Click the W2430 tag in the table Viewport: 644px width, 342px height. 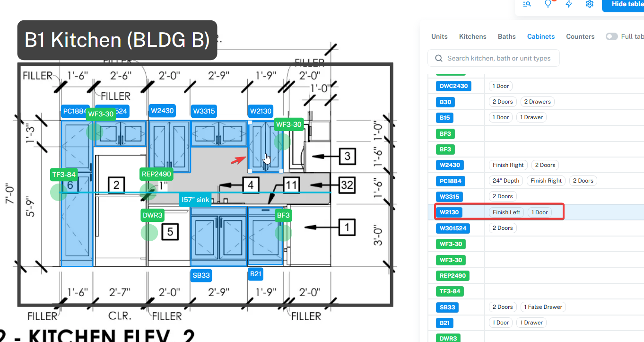click(x=449, y=165)
